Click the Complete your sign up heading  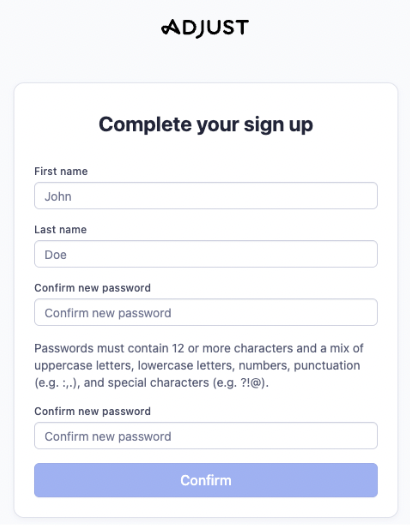tap(206, 125)
